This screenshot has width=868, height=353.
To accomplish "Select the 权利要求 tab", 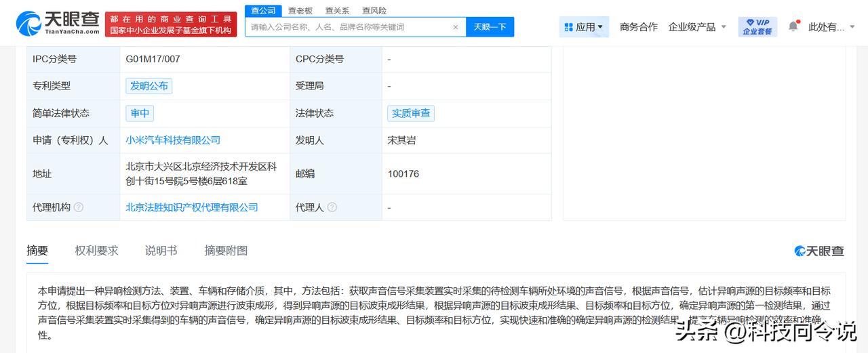I will (96, 251).
